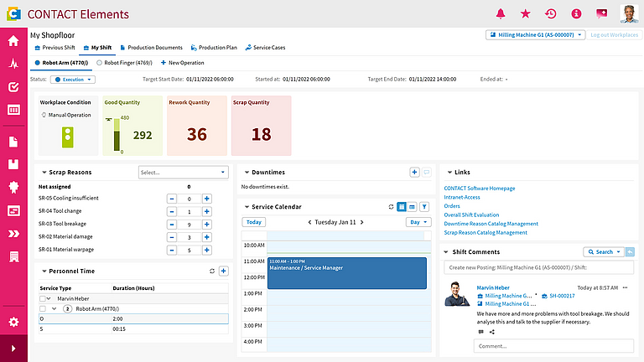Viewport: 644px width, 362px height.
Task: Switch to My Shift tab
Action: click(x=97, y=48)
